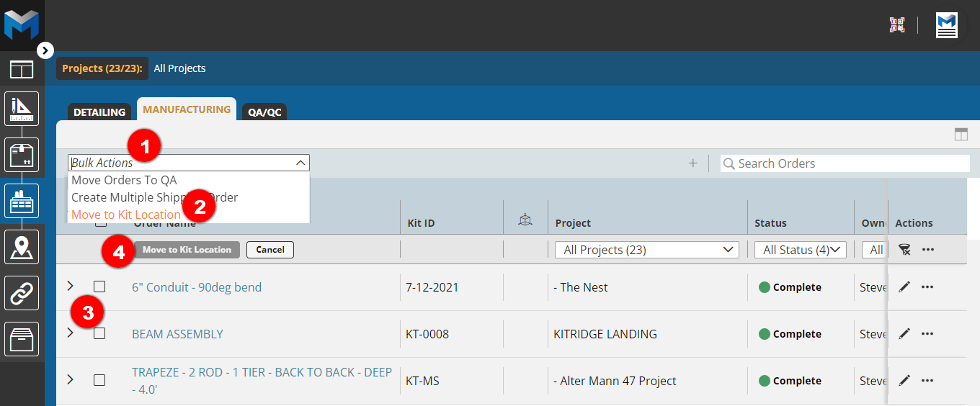Open the QR code scanner icon

[896, 25]
